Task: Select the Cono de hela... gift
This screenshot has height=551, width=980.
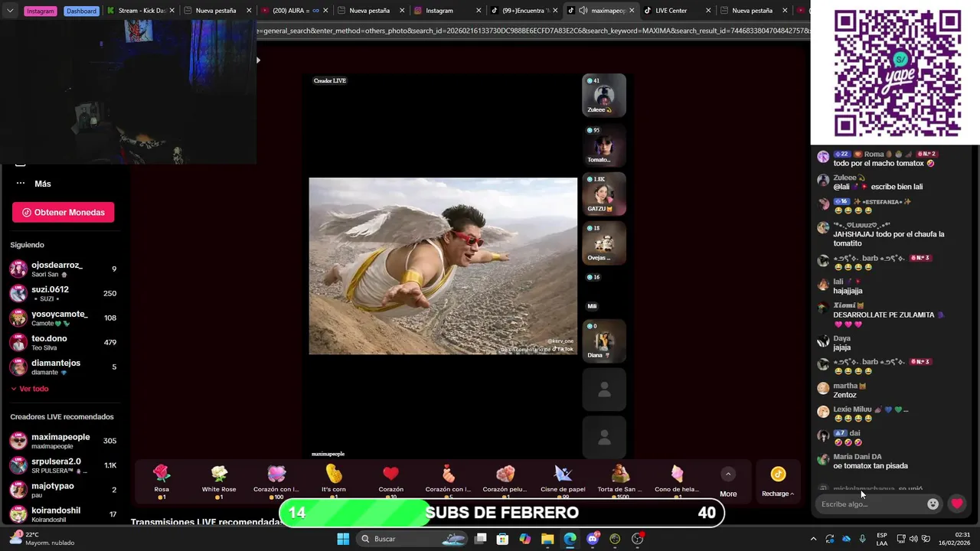Action: click(677, 481)
